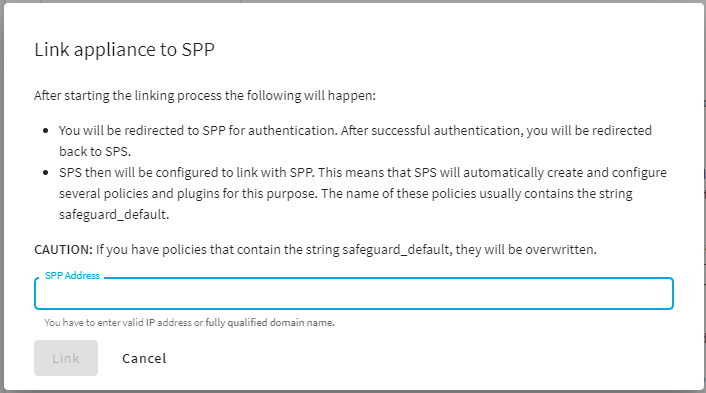706x393 pixels.
Task: Click the second bullet point marker
Action: point(45,173)
